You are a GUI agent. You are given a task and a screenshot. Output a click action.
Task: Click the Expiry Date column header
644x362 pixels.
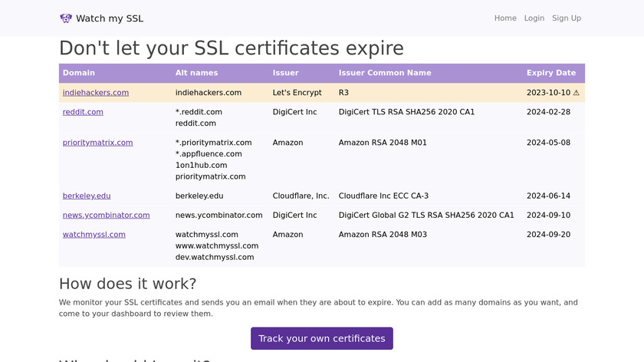pos(550,74)
